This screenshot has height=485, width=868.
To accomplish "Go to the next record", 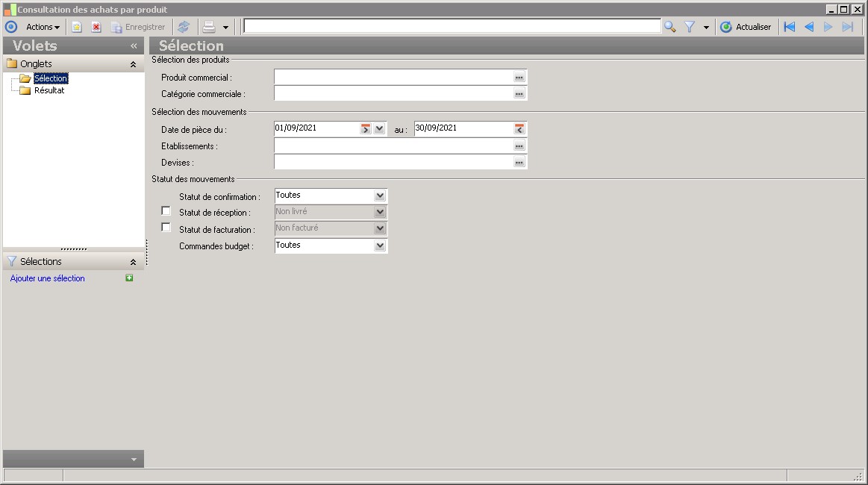I will pos(828,27).
